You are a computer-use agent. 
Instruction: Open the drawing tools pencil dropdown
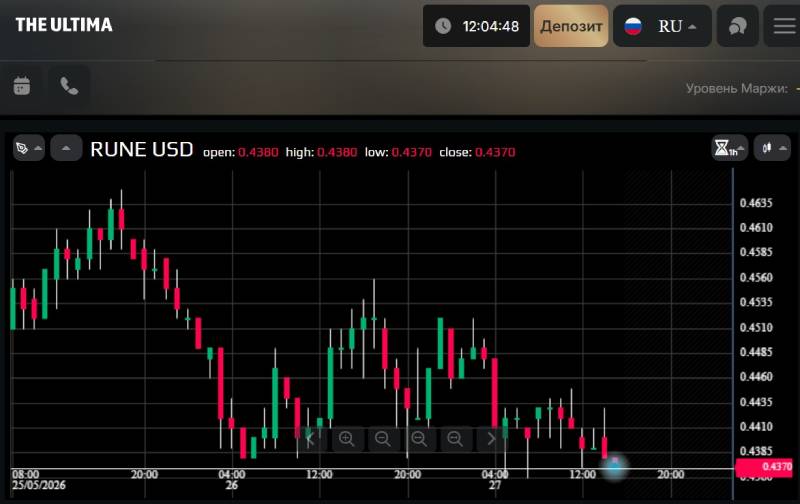click(29, 148)
